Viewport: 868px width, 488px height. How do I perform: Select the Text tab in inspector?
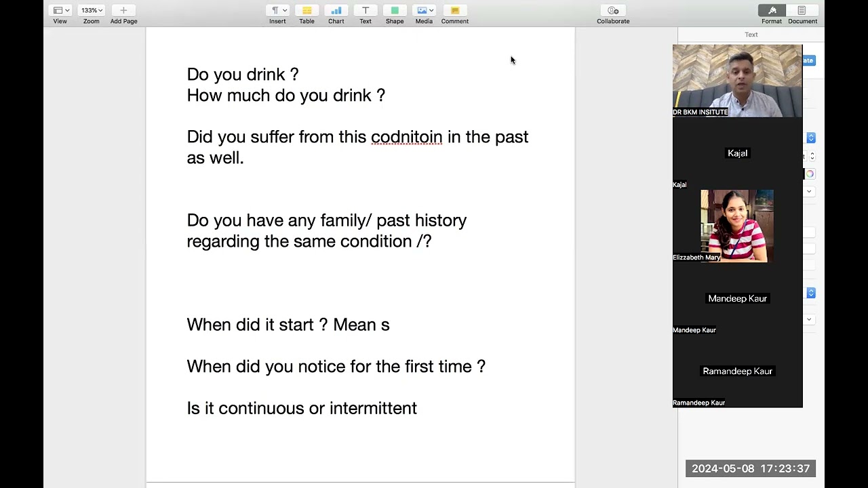751,35
